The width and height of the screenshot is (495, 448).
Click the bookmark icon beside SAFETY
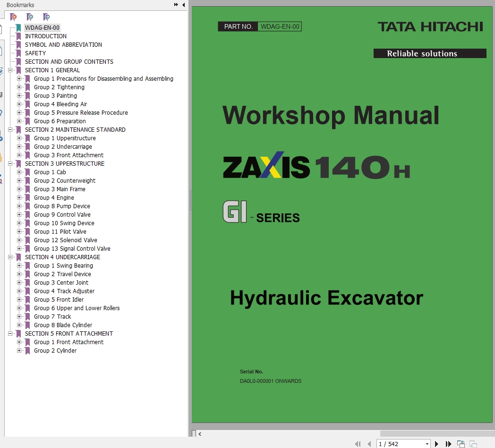[x=18, y=53]
